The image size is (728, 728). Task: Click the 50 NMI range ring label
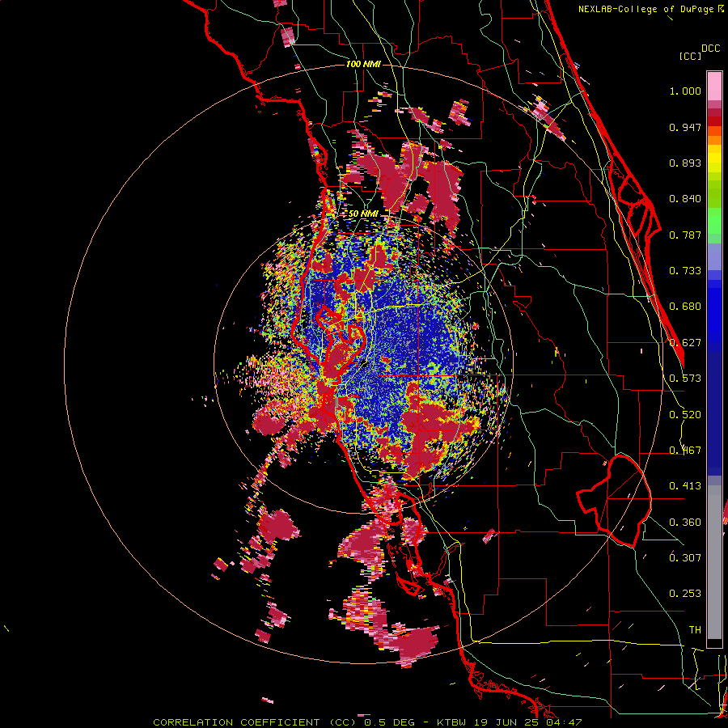(363, 214)
